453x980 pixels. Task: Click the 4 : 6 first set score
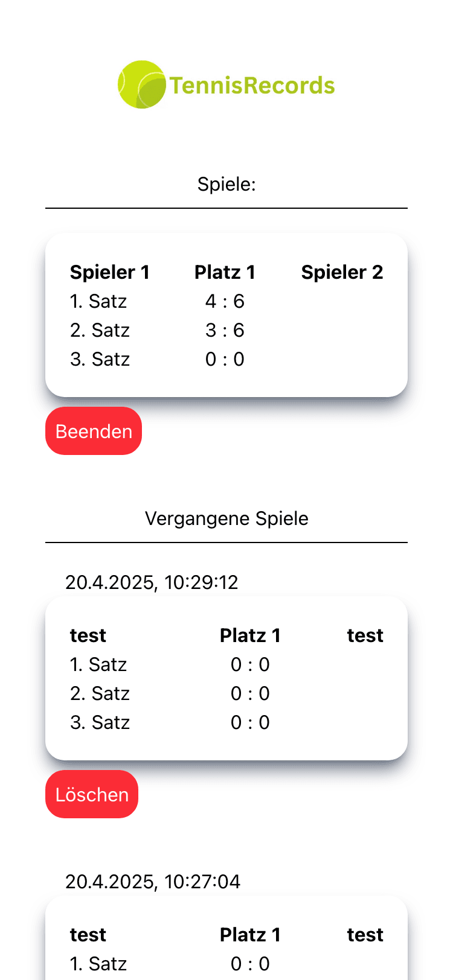[x=225, y=301]
